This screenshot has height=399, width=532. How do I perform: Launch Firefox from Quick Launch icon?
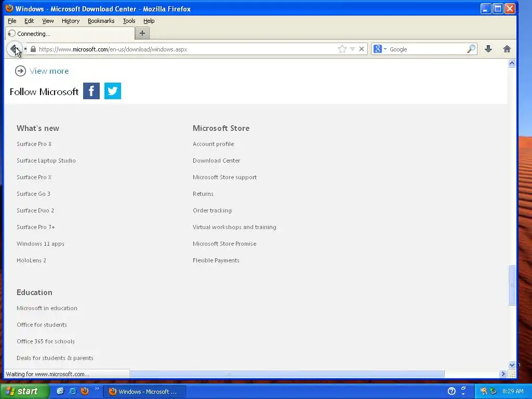click(x=85, y=391)
